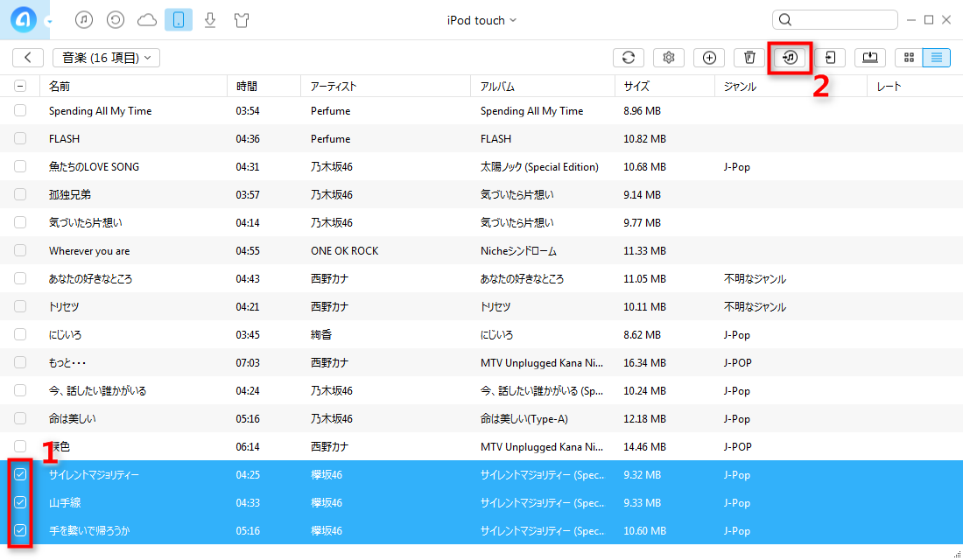Switch to the device content icon
The width and height of the screenshot is (963, 560).
point(179,20)
